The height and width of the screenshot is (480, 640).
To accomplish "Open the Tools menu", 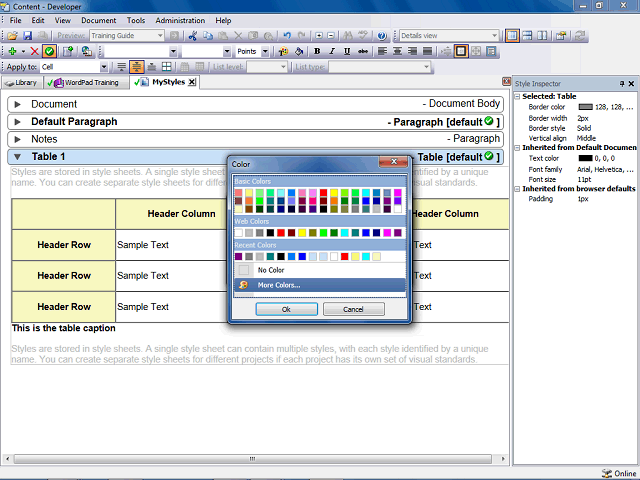I will click(136, 20).
